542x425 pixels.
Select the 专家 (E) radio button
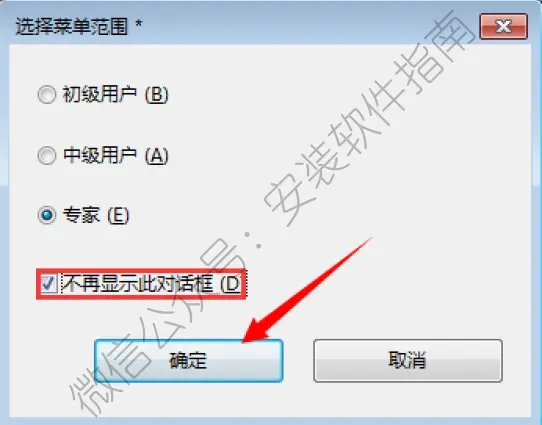coord(47,215)
